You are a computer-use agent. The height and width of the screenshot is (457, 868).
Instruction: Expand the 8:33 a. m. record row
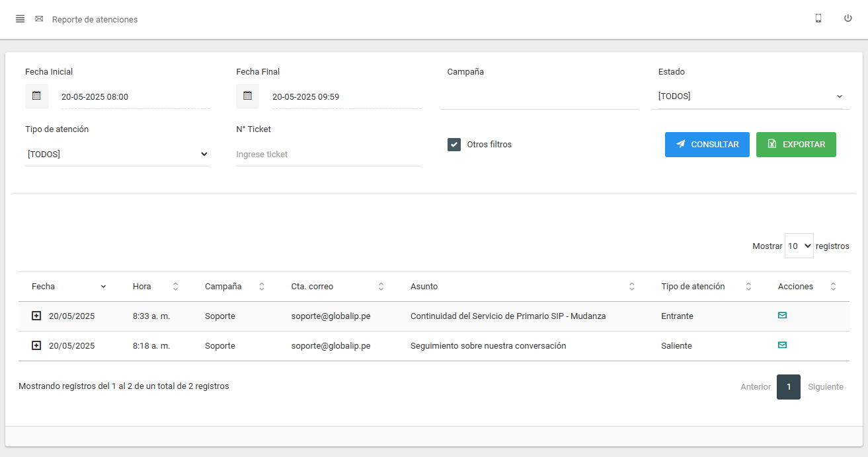pos(36,316)
